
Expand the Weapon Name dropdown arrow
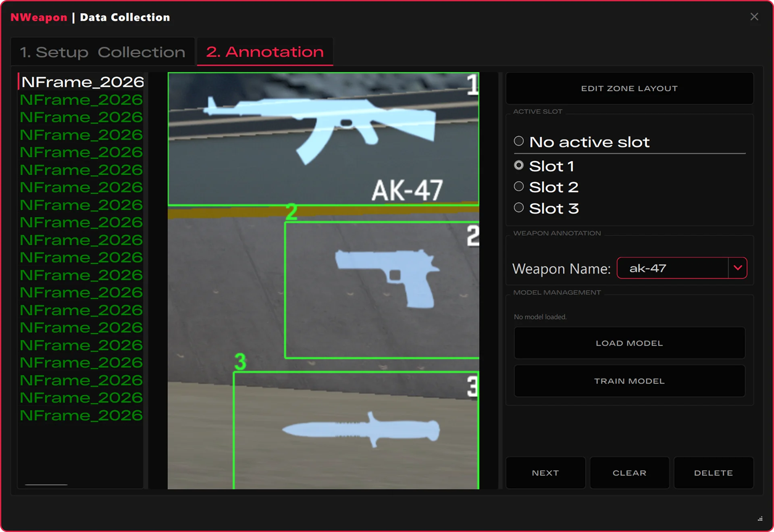click(737, 268)
